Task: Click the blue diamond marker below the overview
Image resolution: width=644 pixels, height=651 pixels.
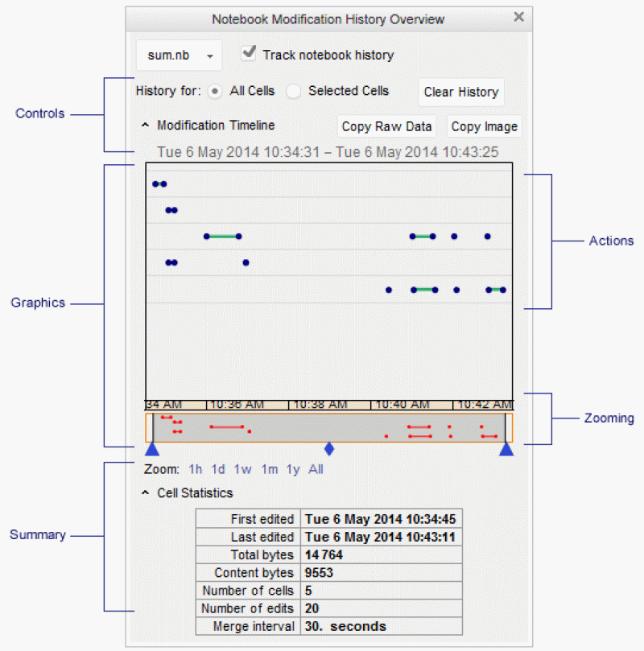Action: 328,448
